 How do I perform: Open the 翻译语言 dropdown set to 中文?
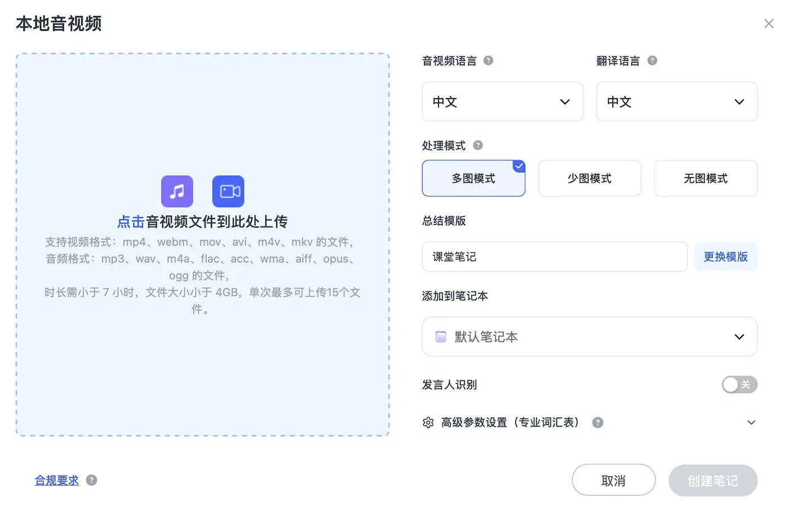677,101
